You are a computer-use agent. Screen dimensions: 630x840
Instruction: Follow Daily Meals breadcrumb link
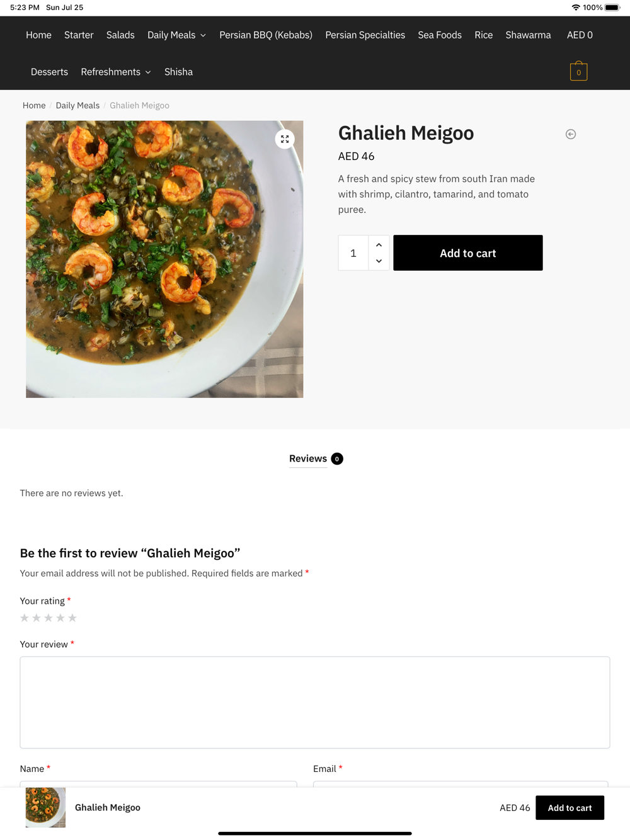click(x=77, y=105)
